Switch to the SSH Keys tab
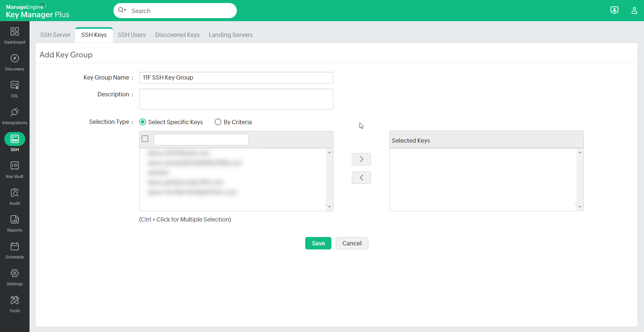Screen dimensions: 644x332 pos(94,35)
